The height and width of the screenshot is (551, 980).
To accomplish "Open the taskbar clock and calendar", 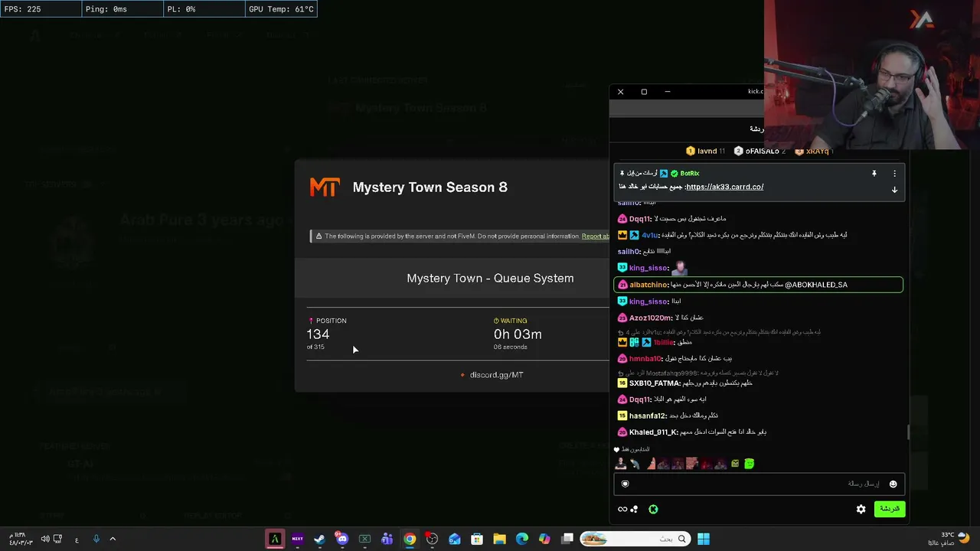I will pos(21,539).
